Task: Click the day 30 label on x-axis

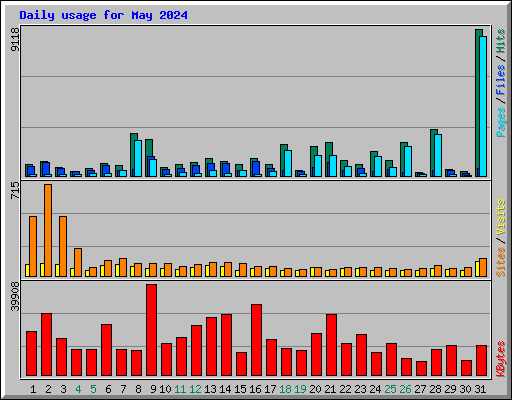Action: (x=465, y=389)
